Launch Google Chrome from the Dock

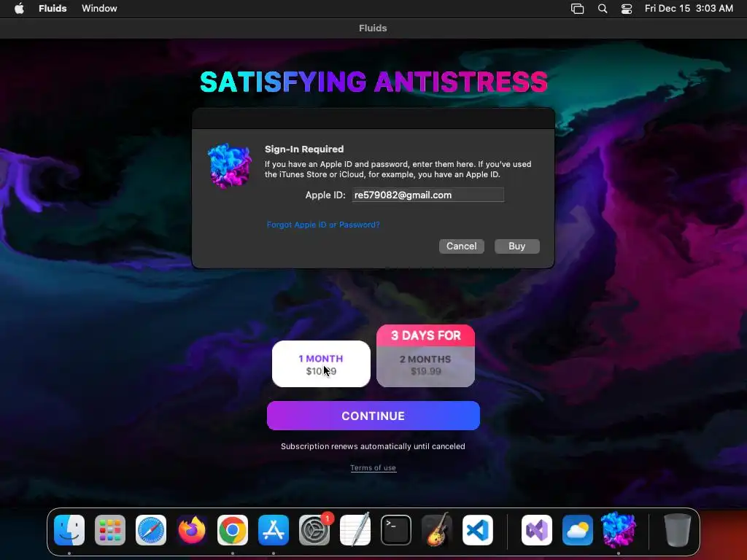point(233,529)
